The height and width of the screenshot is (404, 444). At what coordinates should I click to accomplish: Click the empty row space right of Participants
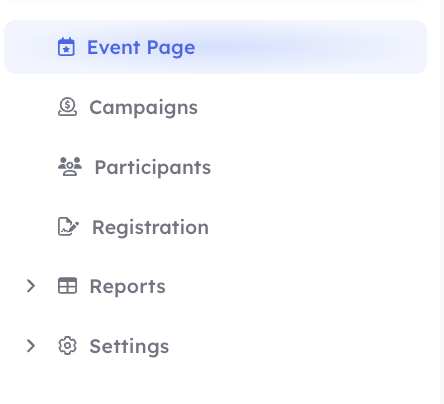[x=318, y=167]
